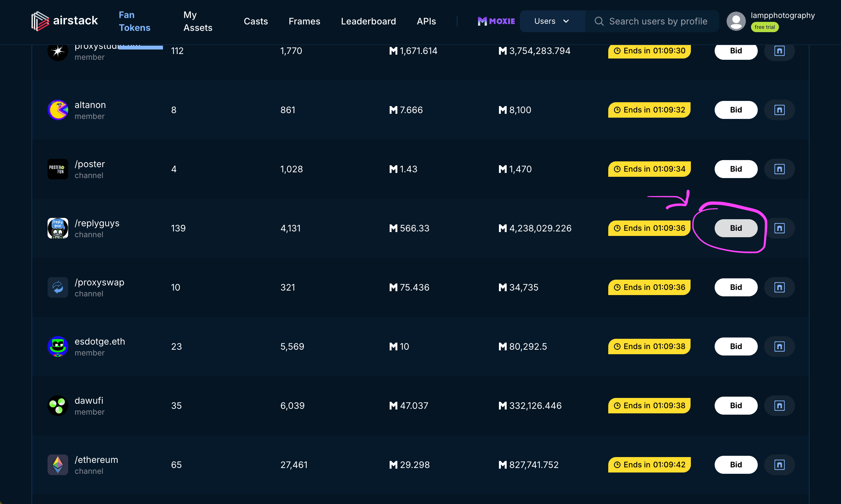The height and width of the screenshot is (504, 841).
Task: Open /proxyswap channel name
Action: pyautogui.click(x=100, y=282)
